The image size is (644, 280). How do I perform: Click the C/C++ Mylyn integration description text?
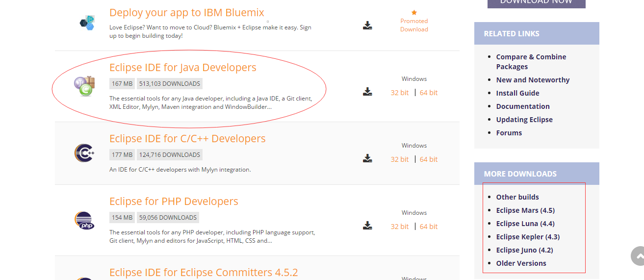click(180, 170)
